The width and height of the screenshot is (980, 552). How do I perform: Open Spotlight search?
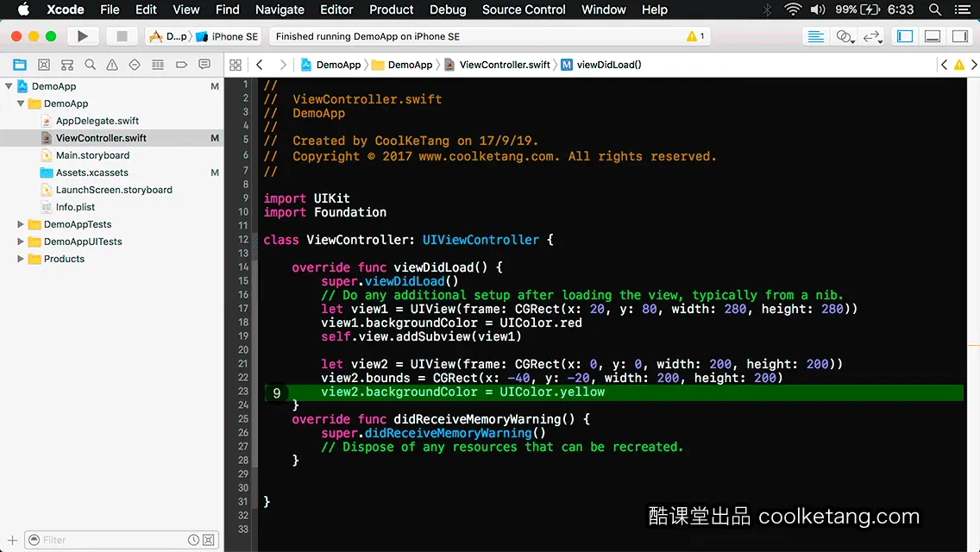point(935,9)
